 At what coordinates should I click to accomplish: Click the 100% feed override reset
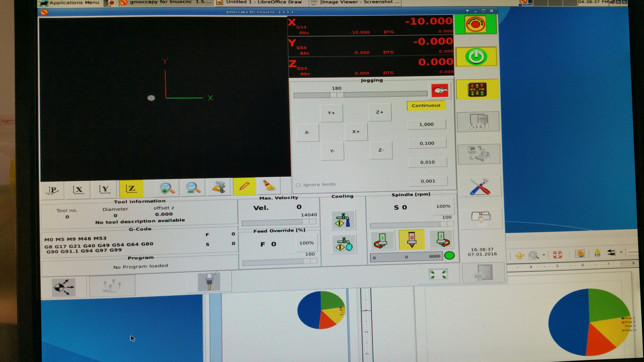[306, 243]
